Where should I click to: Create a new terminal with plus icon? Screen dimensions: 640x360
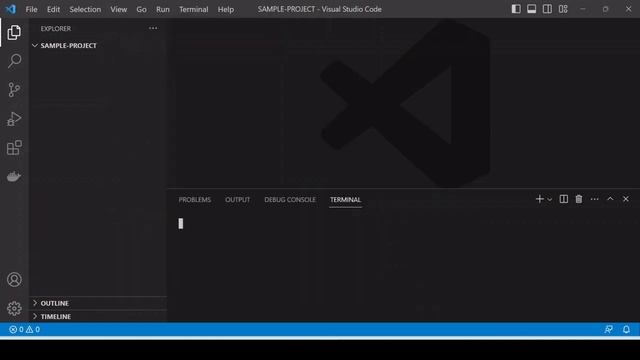pos(540,199)
